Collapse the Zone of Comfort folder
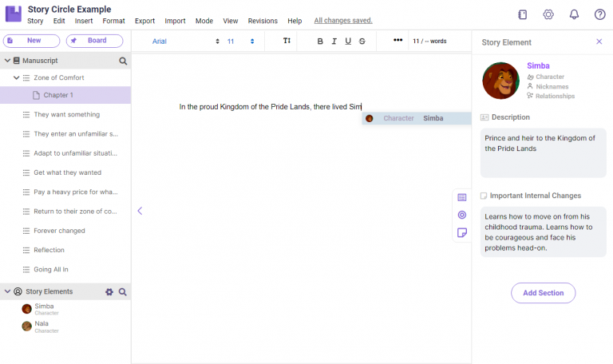Image resolution: width=613 pixels, height=364 pixels. [16, 77]
